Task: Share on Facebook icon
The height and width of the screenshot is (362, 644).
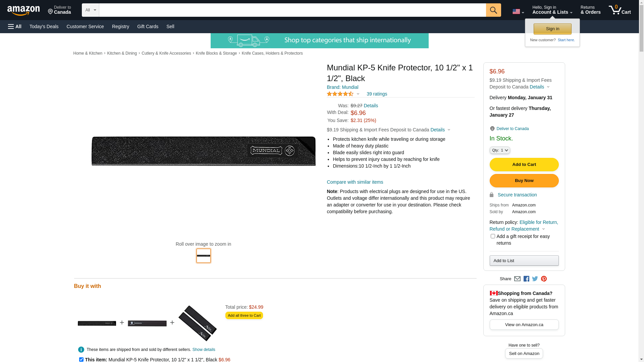Action: coord(526,279)
